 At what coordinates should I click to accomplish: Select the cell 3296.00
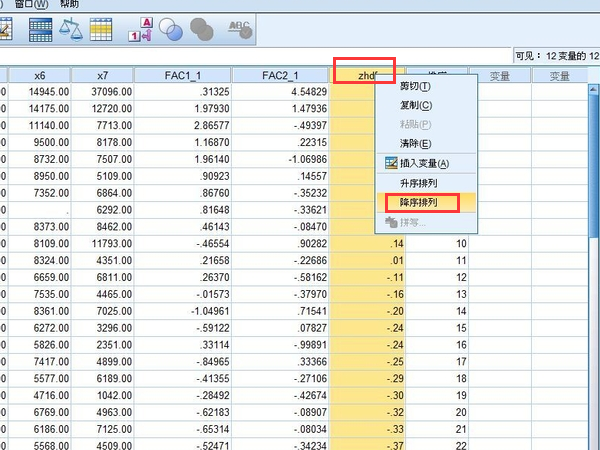point(103,328)
